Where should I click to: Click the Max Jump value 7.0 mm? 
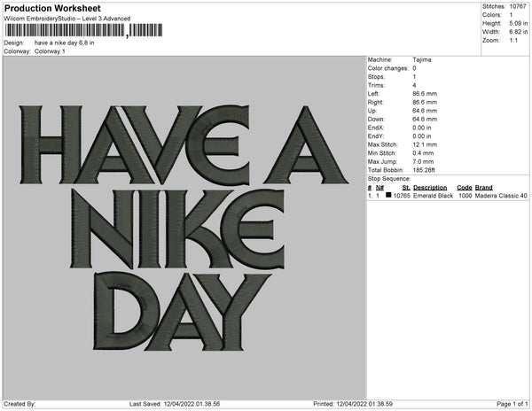pos(423,161)
